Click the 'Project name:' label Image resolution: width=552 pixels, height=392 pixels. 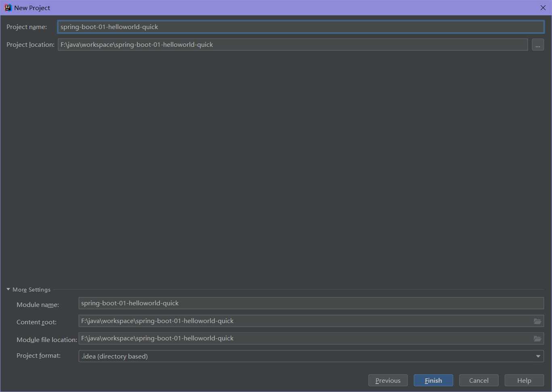pos(27,27)
